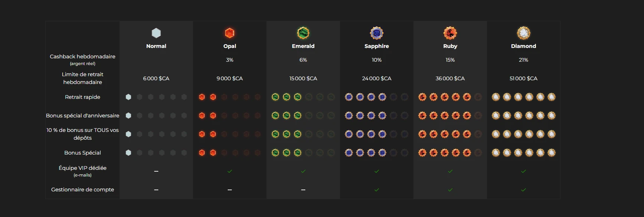Viewport: 644px width, 217px height.
Task: Select the Emerald green gem icon
Action: pos(303,33)
